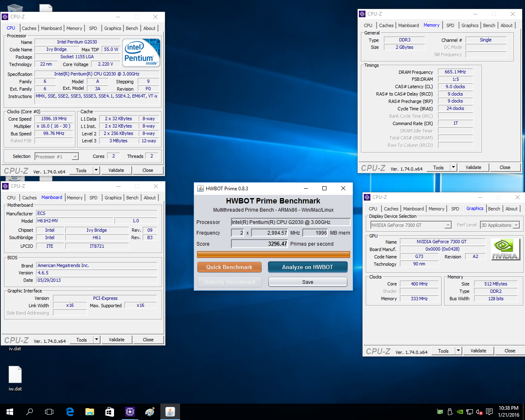Image resolution: width=525 pixels, height=420 pixels.
Task: Open File Explorer from the taskbar
Action: click(x=90, y=412)
